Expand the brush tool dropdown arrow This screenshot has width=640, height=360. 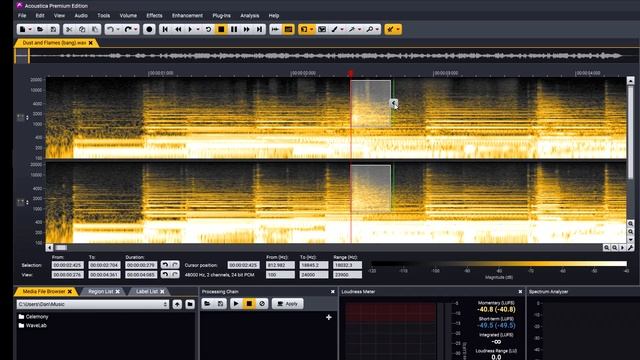tap(342, 29)
